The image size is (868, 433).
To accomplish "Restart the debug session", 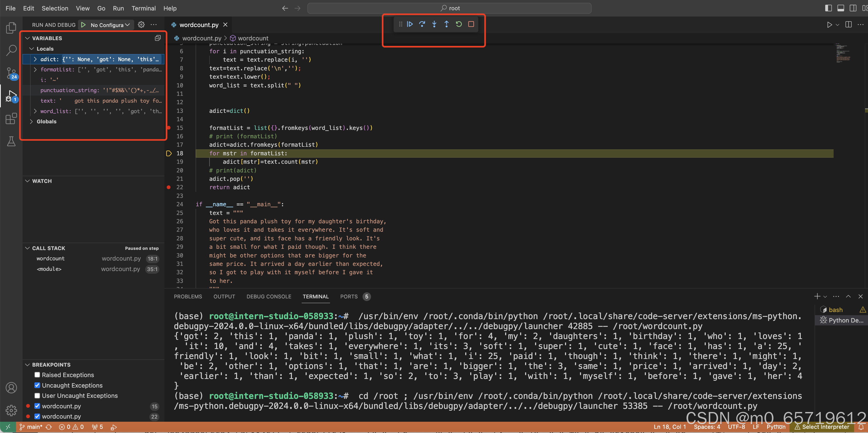I will coord(459,24).
